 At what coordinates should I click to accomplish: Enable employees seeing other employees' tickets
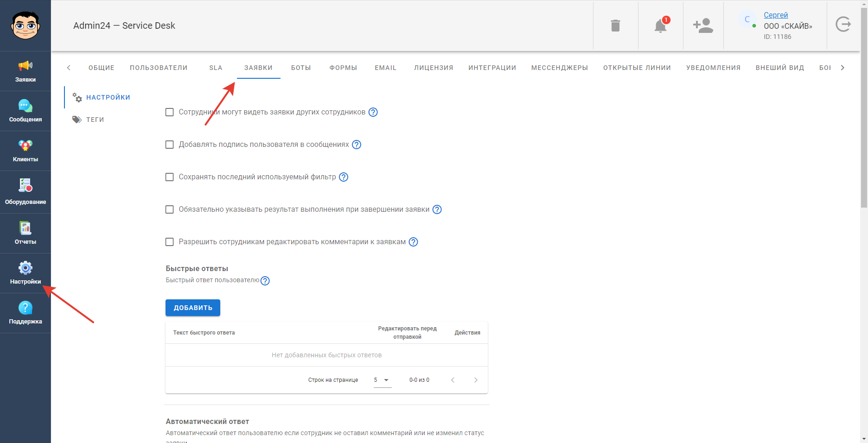tap(170, 112)
